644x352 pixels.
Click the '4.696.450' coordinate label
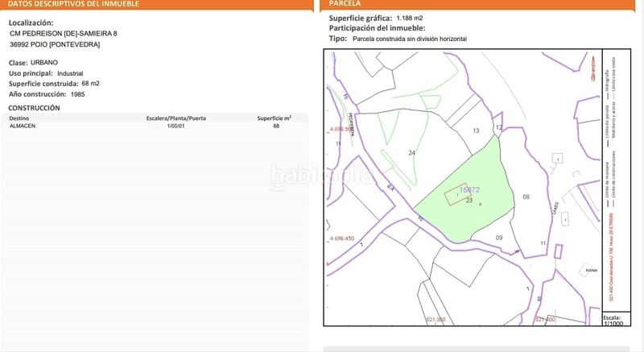pyautogui.click(x=342, y=238)
